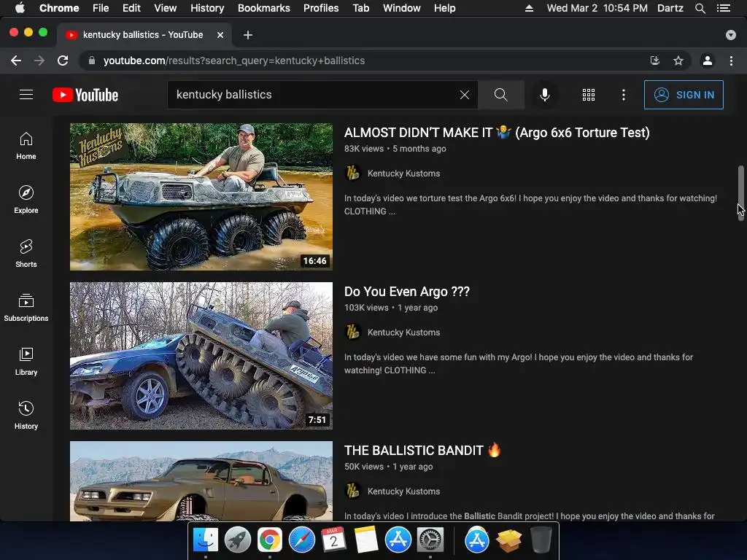Open Subscriptions in the sidebar

pyautogui.click(x=26, y=308)
